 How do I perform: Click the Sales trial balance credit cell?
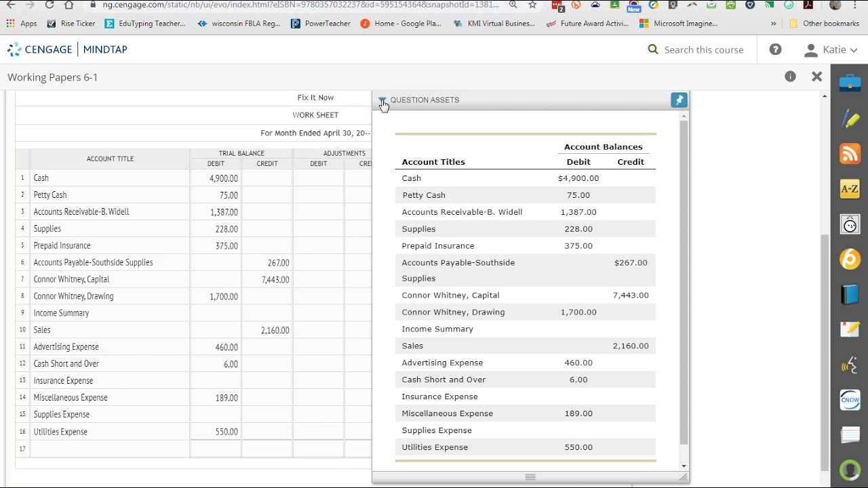(x=267, y=330)
